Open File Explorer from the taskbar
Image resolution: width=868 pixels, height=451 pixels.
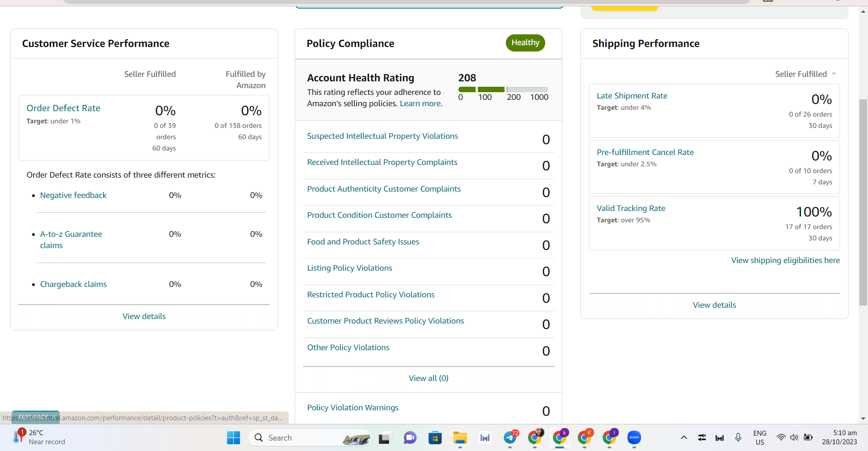[x=460, y=437]
